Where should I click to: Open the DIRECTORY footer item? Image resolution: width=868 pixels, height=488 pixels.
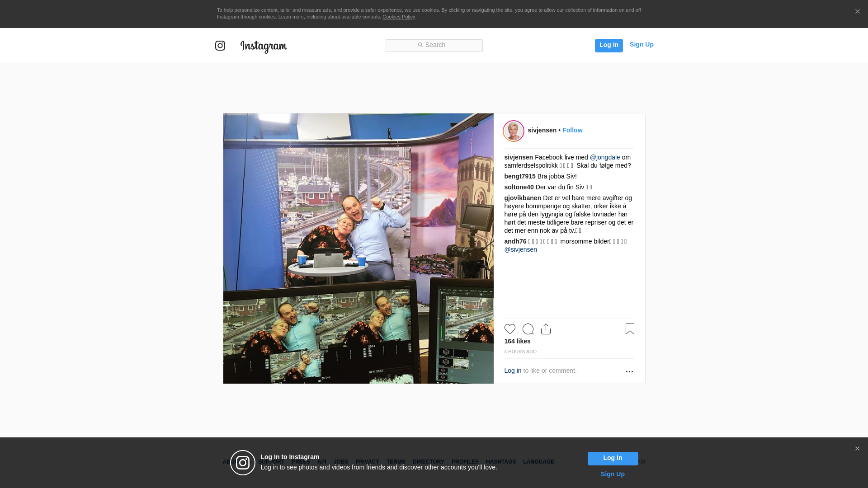coord(428,462)
